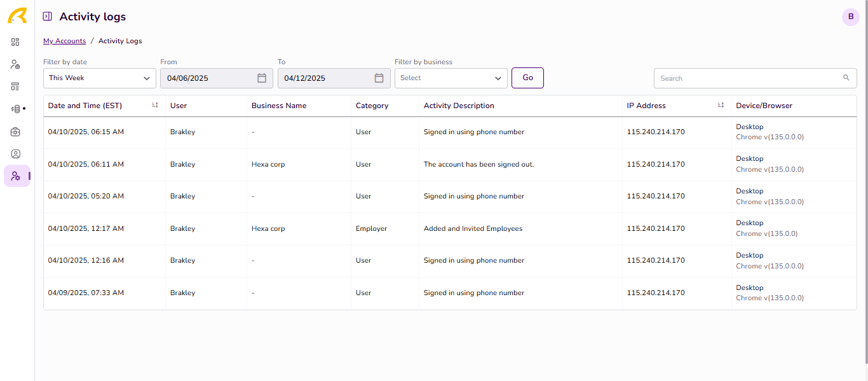This screenshot has height=381, width=868.
Task: Open the dashboard grid icon in sidebar
Action: tap(15, 42)
